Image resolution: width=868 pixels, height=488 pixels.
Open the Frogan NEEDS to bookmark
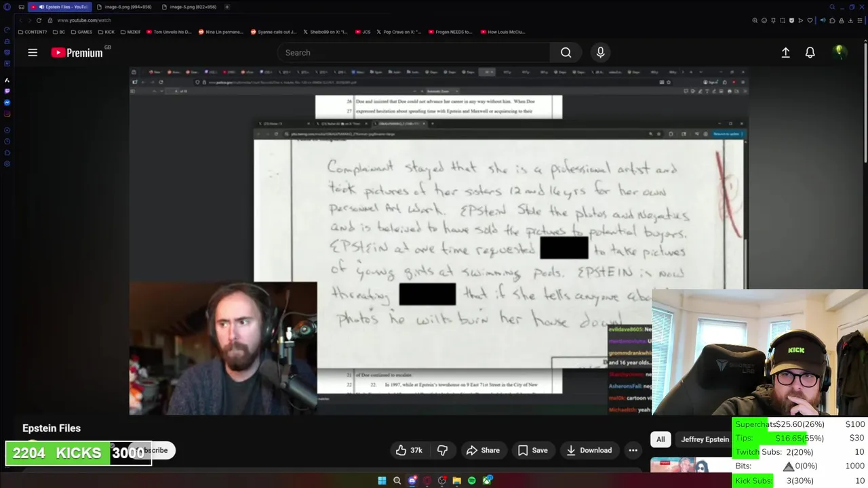(x=450, y=32)
